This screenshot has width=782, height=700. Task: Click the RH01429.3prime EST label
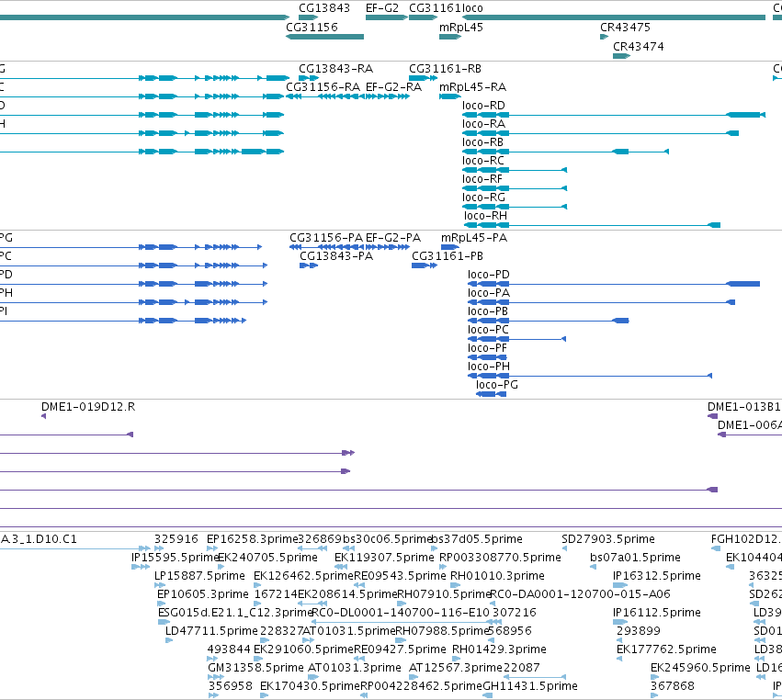pos(499,649)
